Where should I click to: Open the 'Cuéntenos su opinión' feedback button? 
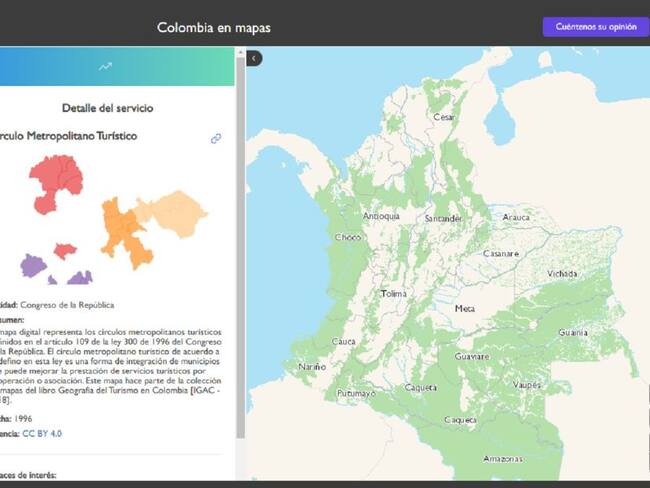[x=596, y=27]
